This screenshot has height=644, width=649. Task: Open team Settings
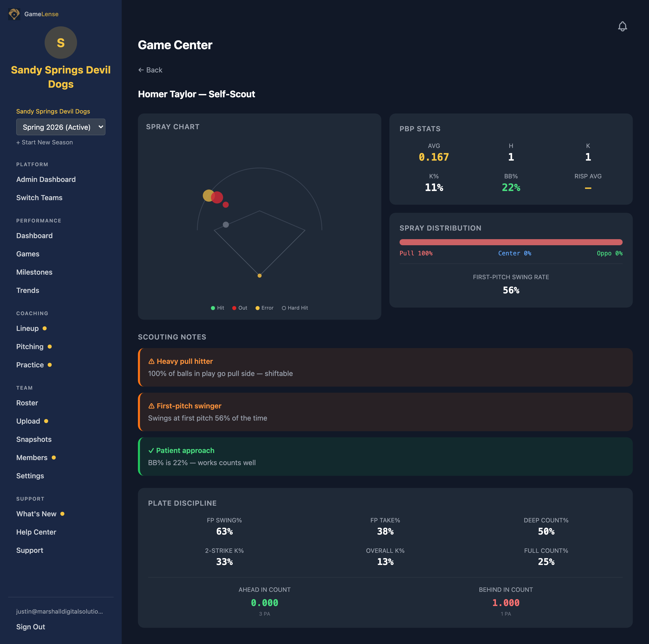[x=30, y=476]
